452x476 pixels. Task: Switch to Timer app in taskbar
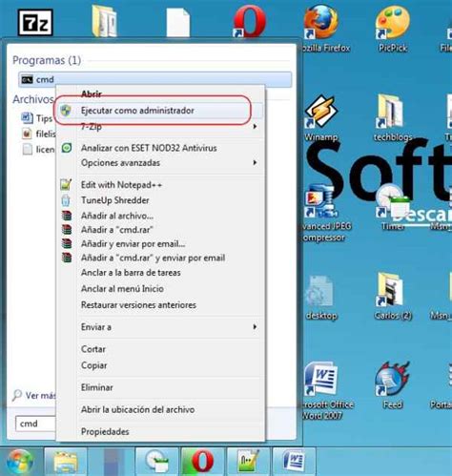point(156,462)
